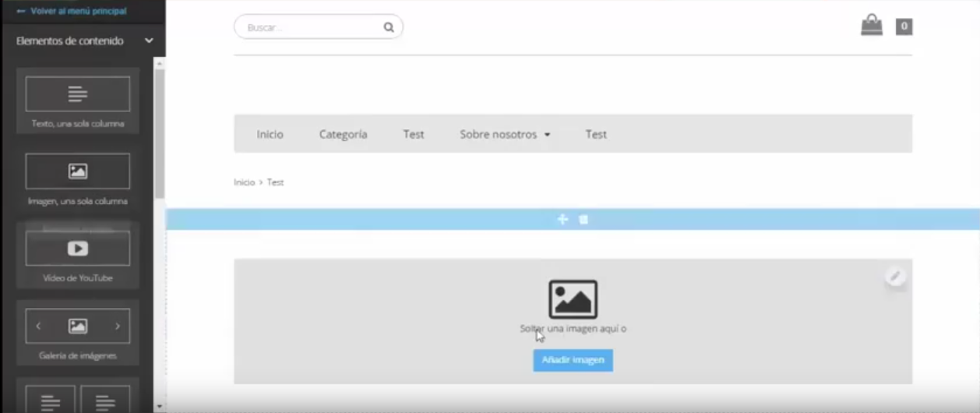Choose the Vídeo de YouTube element
Viewport: 980px width, 413px height.
pos(78,256)
